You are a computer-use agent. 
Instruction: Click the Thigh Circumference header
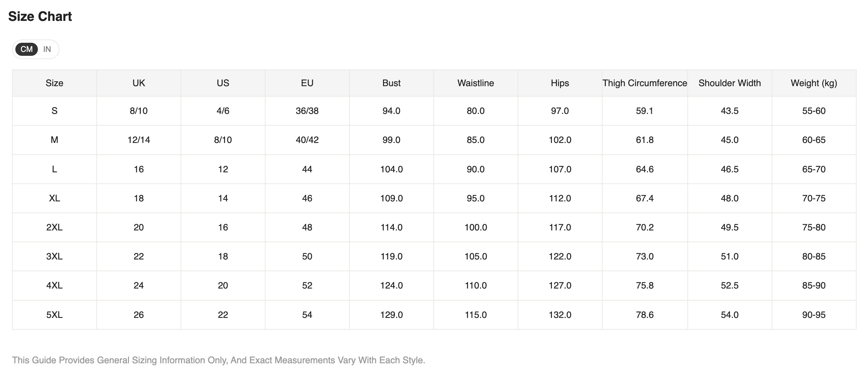click(645, 83)
